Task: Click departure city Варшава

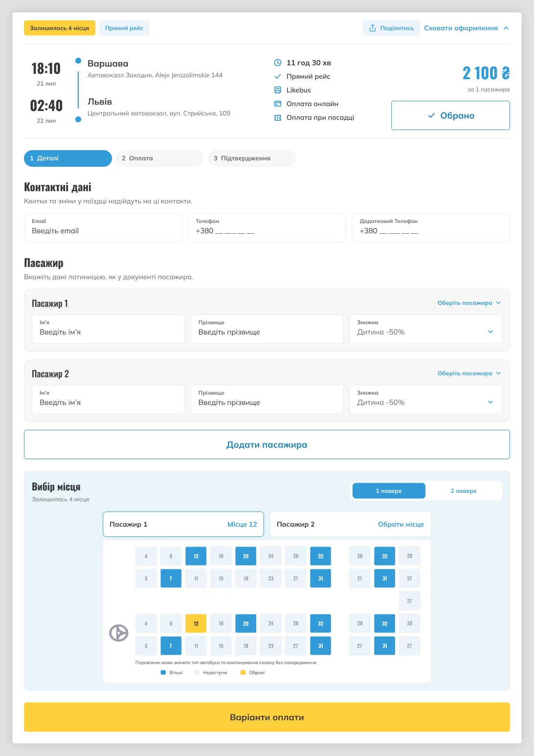Action: (x=108, y=64)
